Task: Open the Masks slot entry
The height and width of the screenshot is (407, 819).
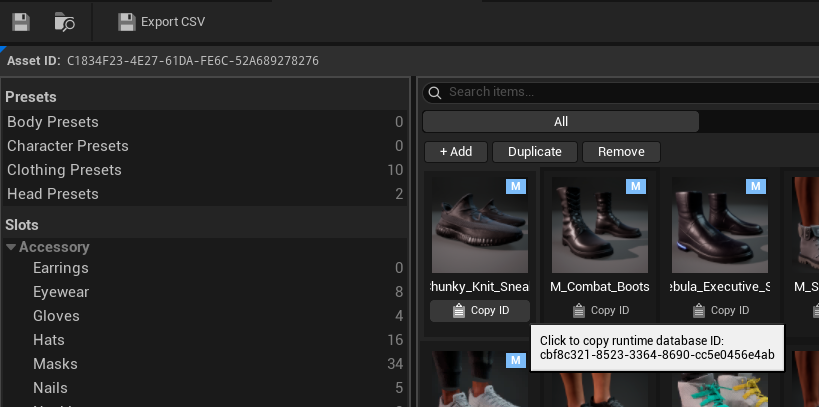Action: click(x=205, y=364)
